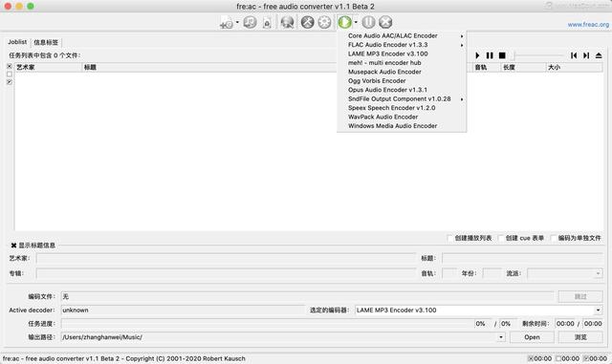Sort joblist by 标题 column header
The image size is (612, 364).
[209, 67]
